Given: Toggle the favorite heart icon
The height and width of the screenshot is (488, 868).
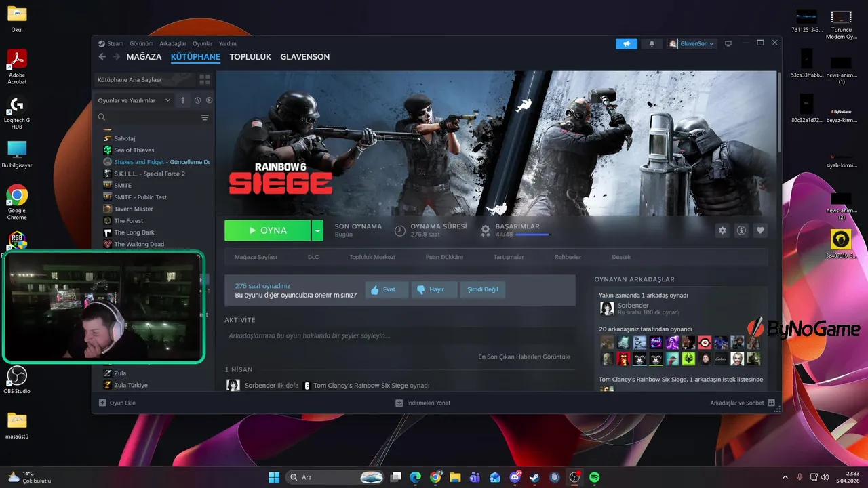Looking at the screenshot, I should (x=760, y=230).
